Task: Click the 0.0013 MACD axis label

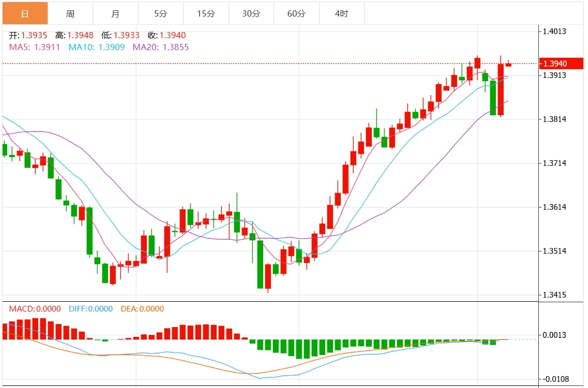Action: point(554,335)
